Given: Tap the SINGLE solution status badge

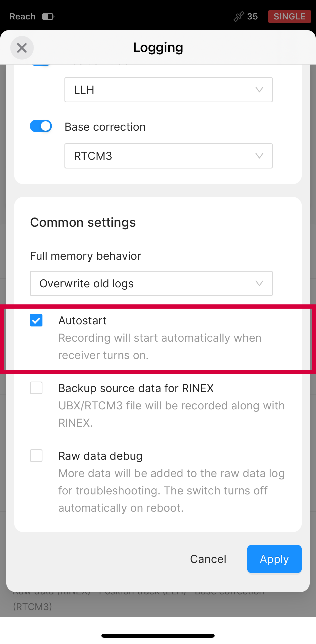Looking at the screenshot, I should coord(289,17).
